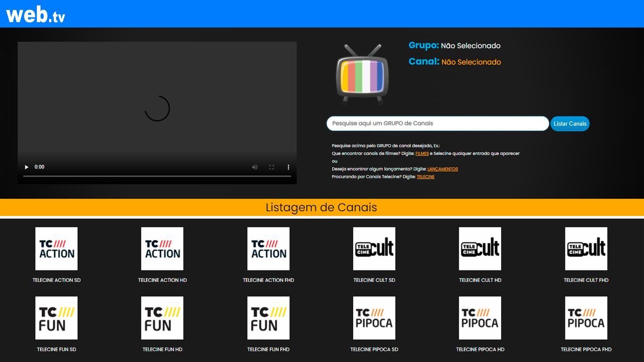Click the TELECINE PIPOCA HD label

[480, 349]
